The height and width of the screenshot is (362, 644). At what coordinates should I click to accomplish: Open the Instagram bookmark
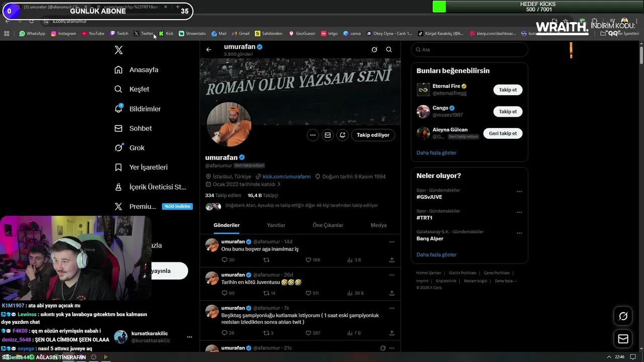63,34
